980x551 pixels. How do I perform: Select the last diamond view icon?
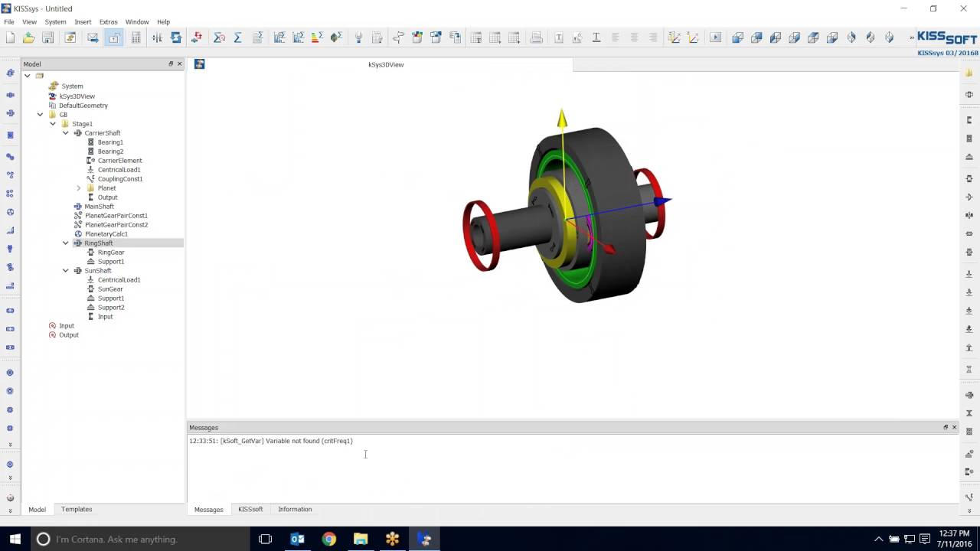[x=889, y=37]
